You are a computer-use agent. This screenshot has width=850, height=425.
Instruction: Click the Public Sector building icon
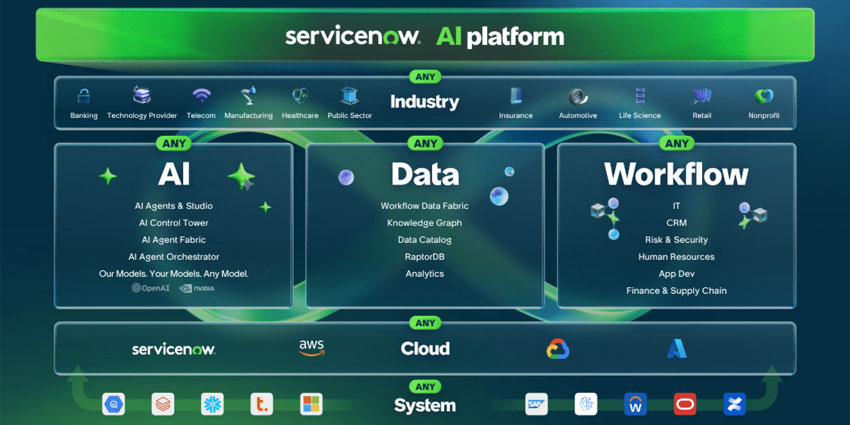(350, 95)
